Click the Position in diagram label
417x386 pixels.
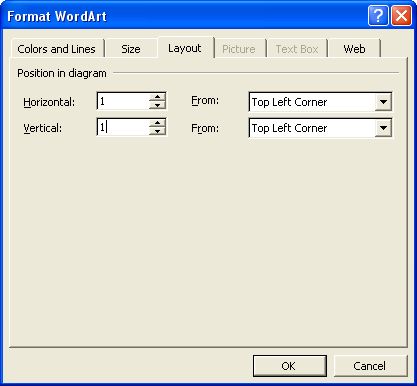[62, 73]
